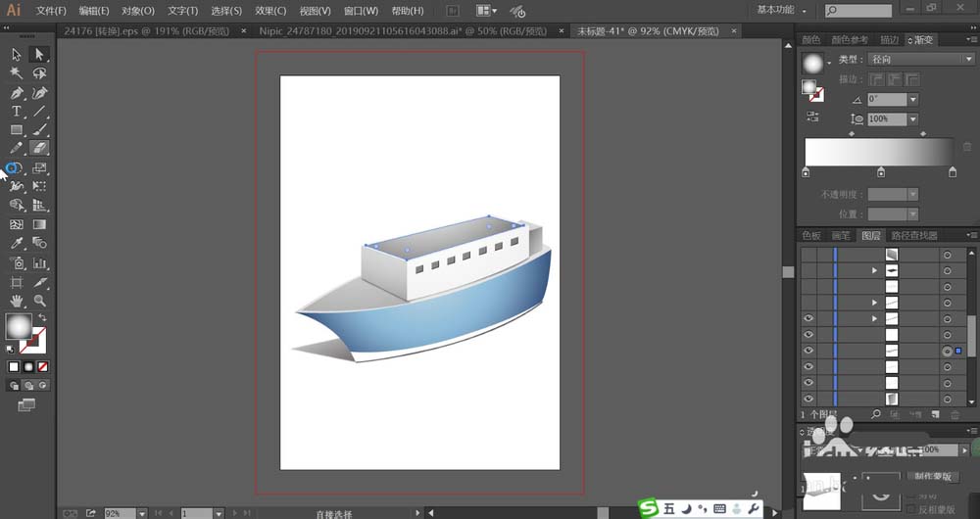Select the Zoom tool

(x=39, y=301)
